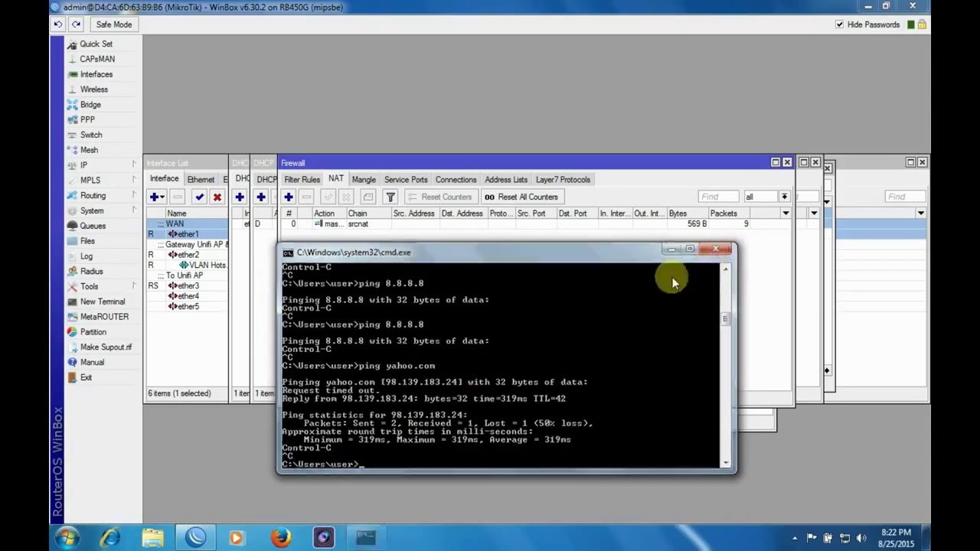Viewport: 980px width, 551px height.
Task: Click the Undo arrow button
Action: (x=57, y=24)
